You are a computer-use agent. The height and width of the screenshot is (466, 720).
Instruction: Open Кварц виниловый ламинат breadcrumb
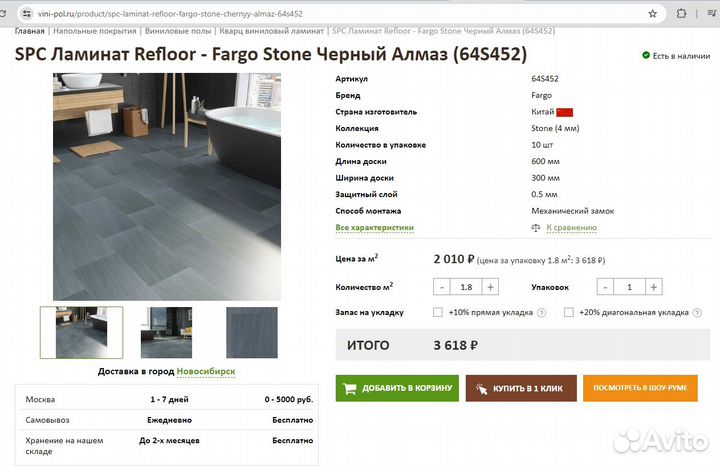click(x=271, y=31)
